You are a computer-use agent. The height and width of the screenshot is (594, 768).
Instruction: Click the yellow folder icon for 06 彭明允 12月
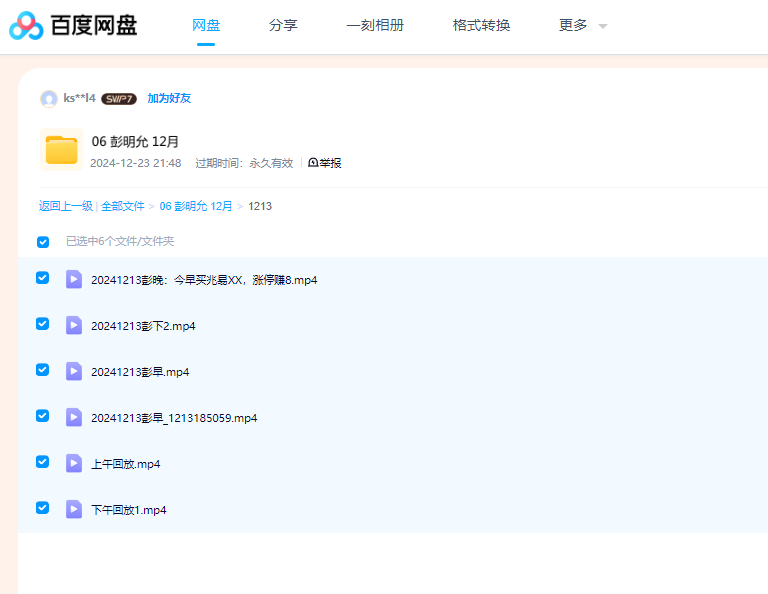[62, 149]
